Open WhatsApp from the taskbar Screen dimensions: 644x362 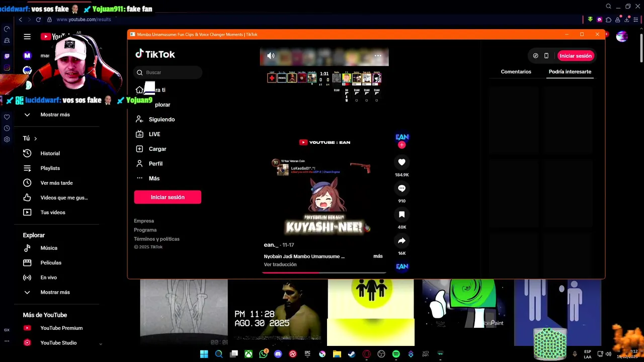[263, 354]
